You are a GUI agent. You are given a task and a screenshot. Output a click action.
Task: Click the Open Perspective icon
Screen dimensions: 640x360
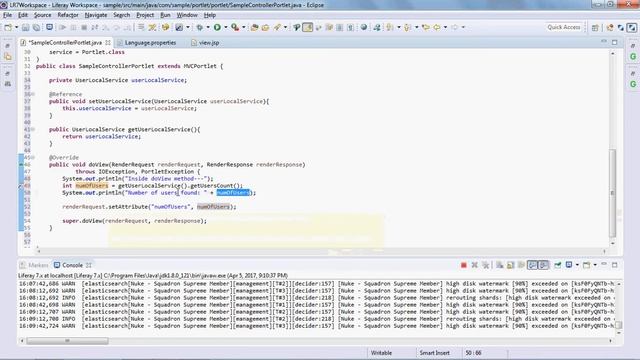pos(595,27)
